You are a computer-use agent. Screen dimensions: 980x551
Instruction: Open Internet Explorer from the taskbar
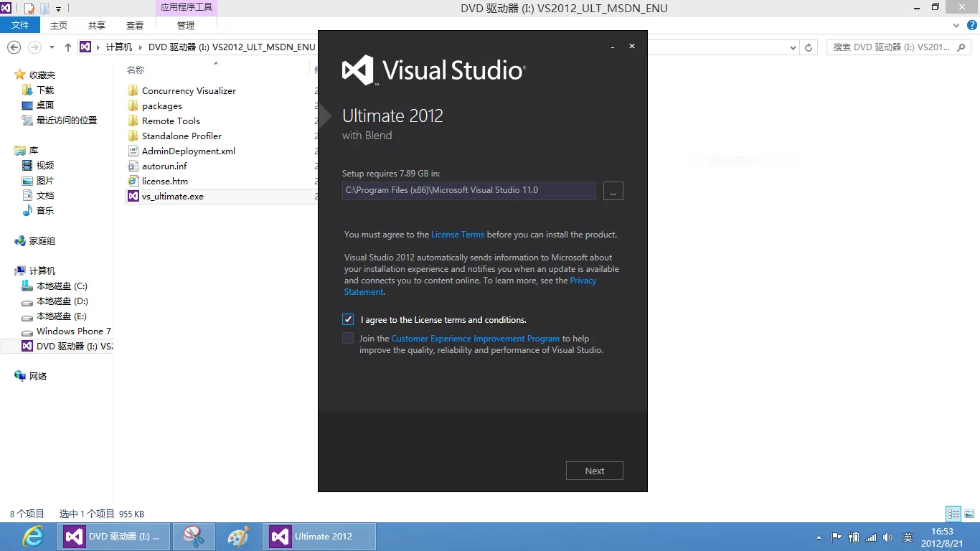coord(32,537)
